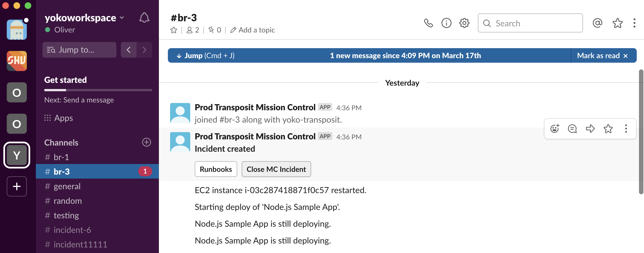This screenshot has width=644, height=253.
Task: Start a thread on the message
Action: 572,129
